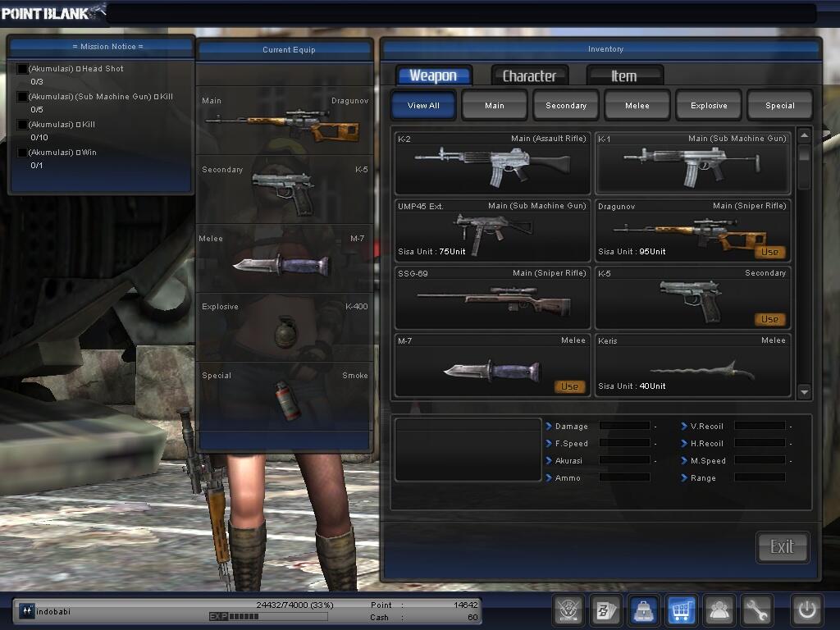
Task: Click the Damage stat bar
Action: pyautogui.click(x=624, y=426)
